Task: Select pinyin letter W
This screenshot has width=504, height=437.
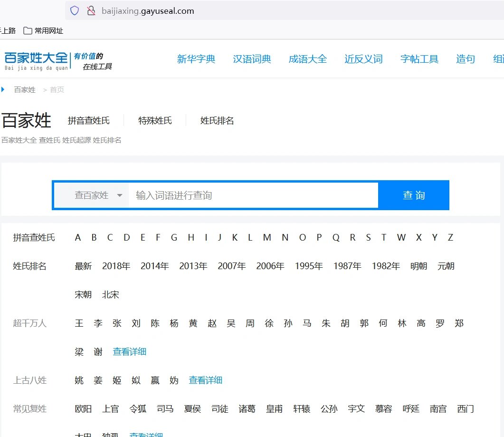Action: [401, 237]
